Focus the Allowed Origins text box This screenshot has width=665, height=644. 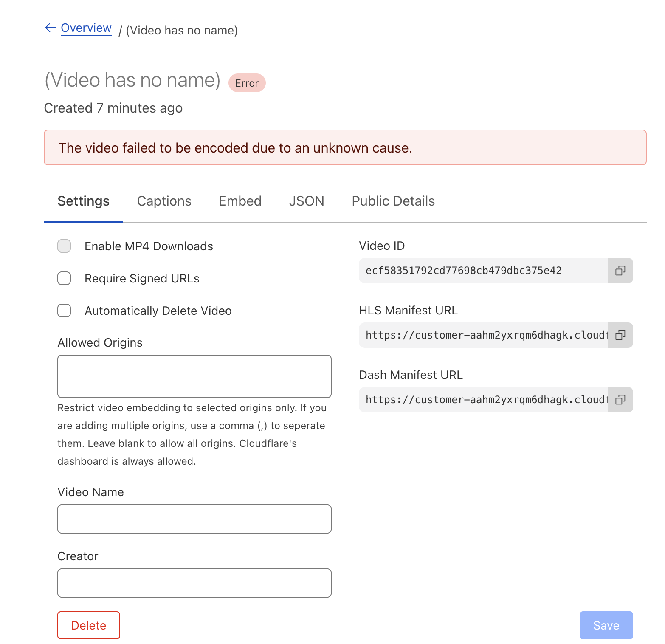point(194,376)
